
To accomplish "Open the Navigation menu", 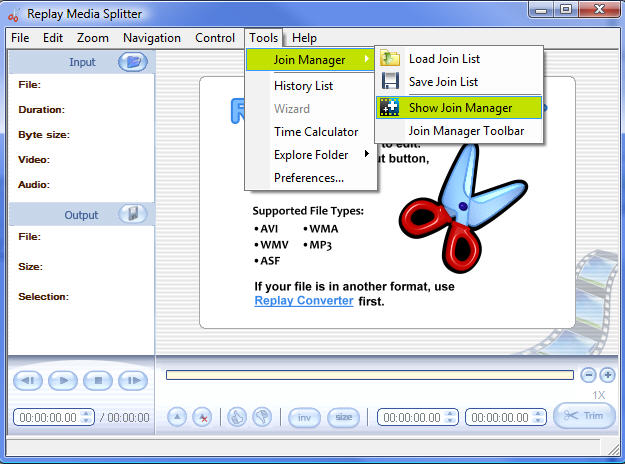I will click(152, 38).
